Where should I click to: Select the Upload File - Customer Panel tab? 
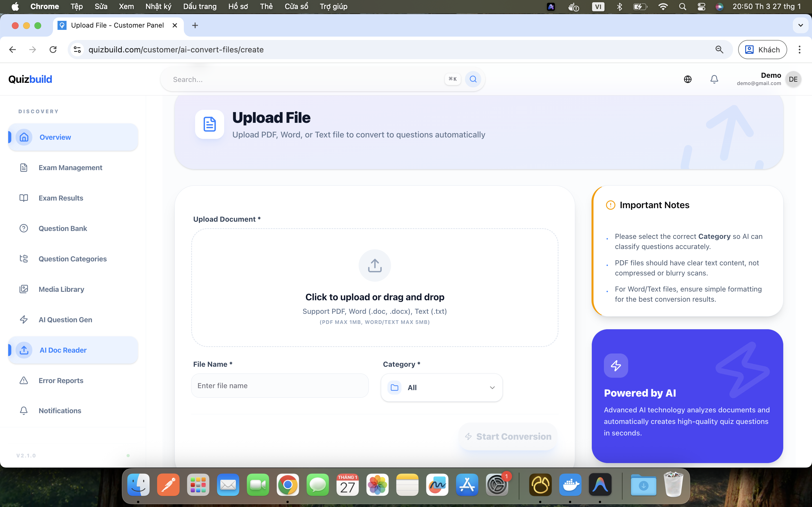118,25
